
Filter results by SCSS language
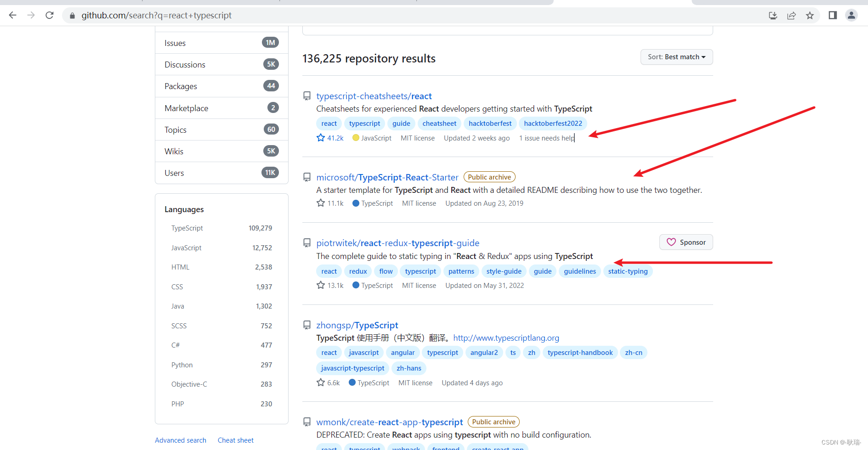[221, 326]
